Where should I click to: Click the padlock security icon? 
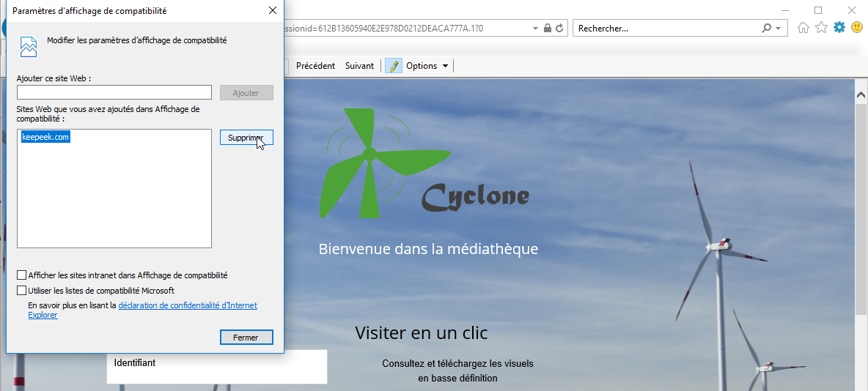point(547,29)
